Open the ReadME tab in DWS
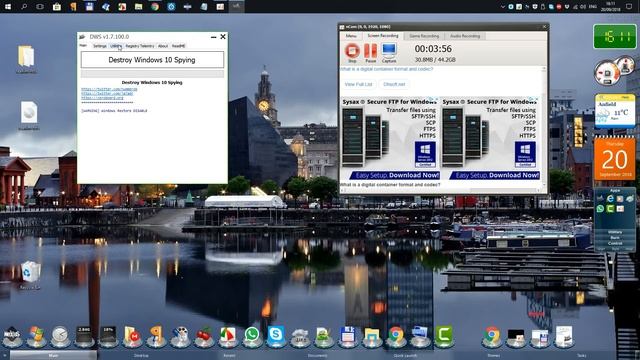640x360 pixels. click(178, 46)
